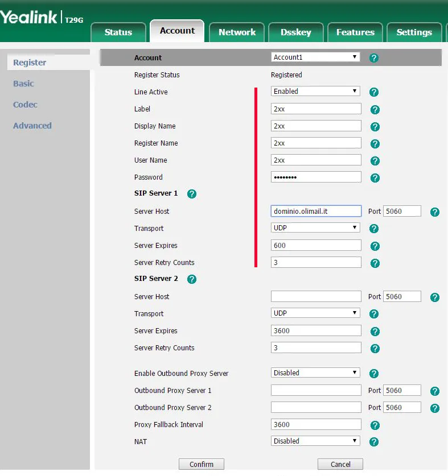The height and width of the screenshot is (476, 448).
Task: Open the Account1 selection dropdown
Action: click(x=315, y=57)
